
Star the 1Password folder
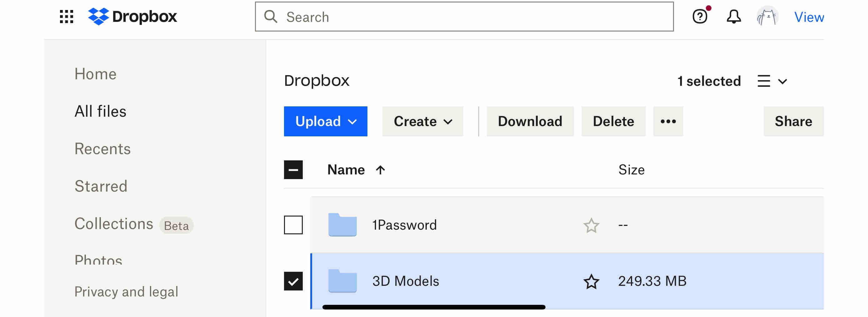coord(591,225)
